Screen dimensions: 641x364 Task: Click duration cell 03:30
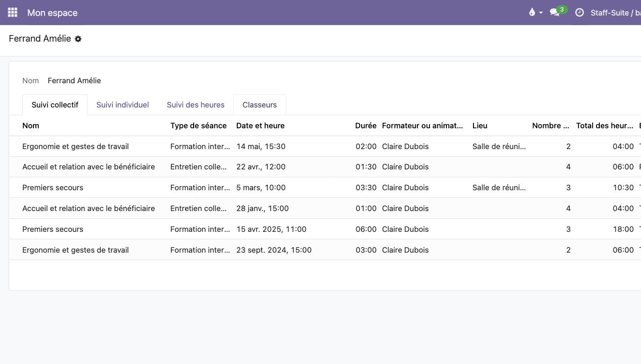(x=366, y=187)
